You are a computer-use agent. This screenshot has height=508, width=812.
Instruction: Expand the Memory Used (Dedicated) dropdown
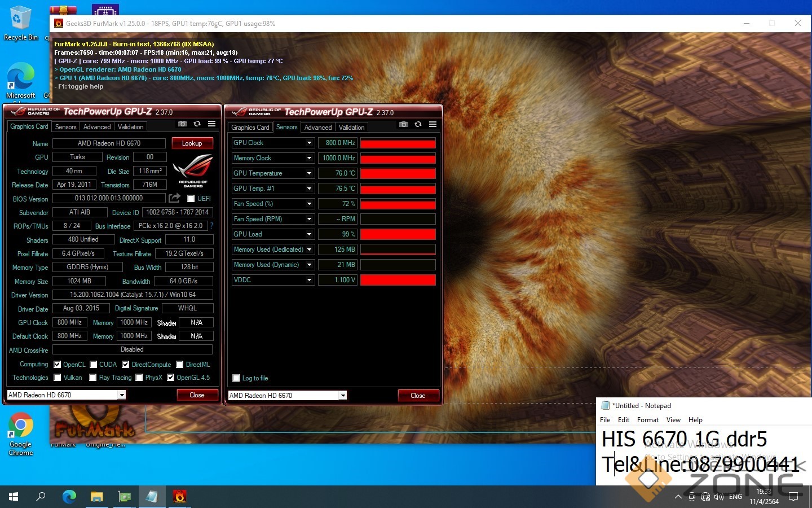309,249
